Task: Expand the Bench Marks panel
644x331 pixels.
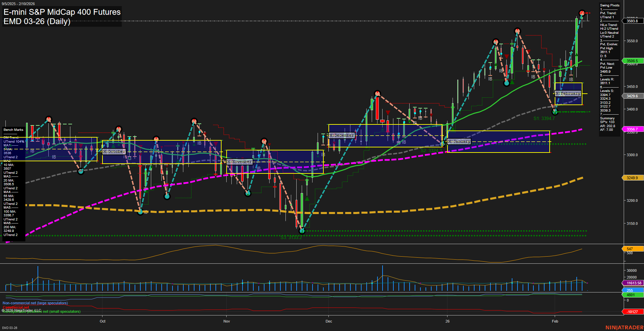Action: (x=13, y=129)
